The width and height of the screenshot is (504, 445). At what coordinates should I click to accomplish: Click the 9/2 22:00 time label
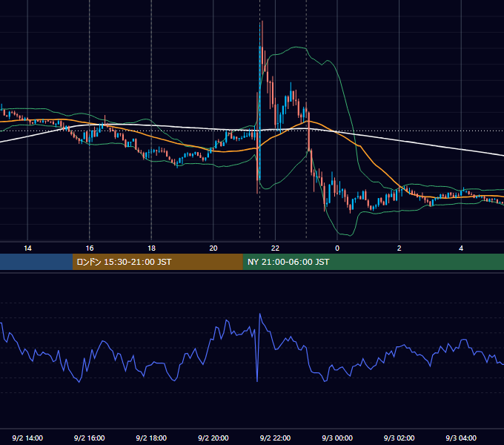click(275, 438)
